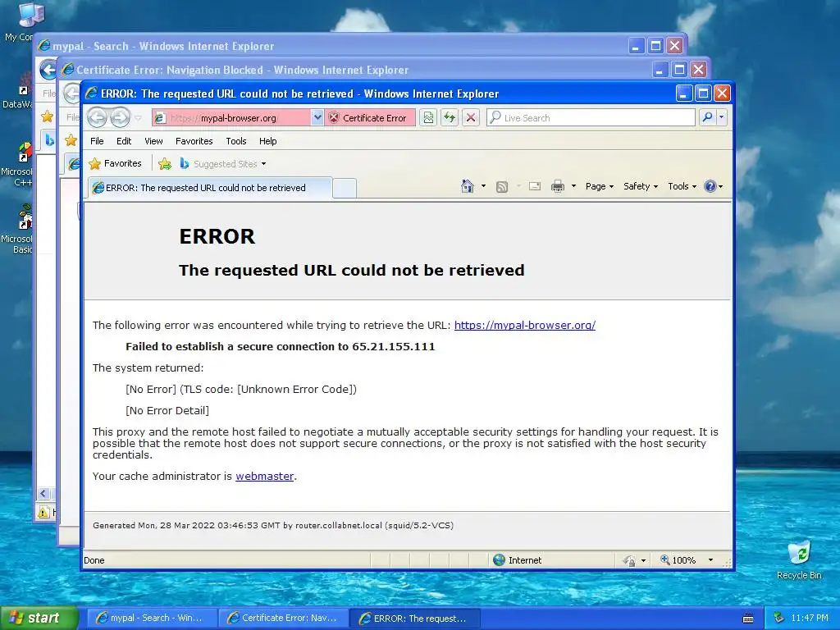Click the Internet zone globe icon
Viewport: 840px width, 630px height.
coord(499,559)
